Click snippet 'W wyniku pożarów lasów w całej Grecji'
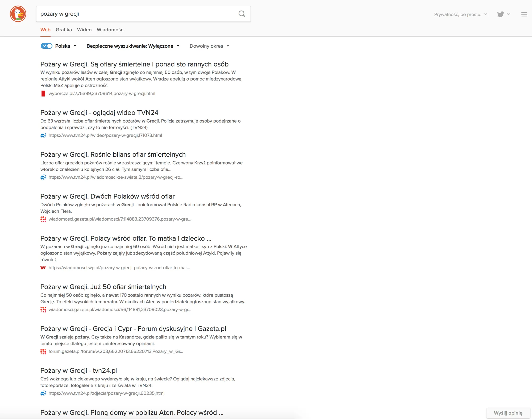Viewport: 532px width, 419px height. (142, 79)
